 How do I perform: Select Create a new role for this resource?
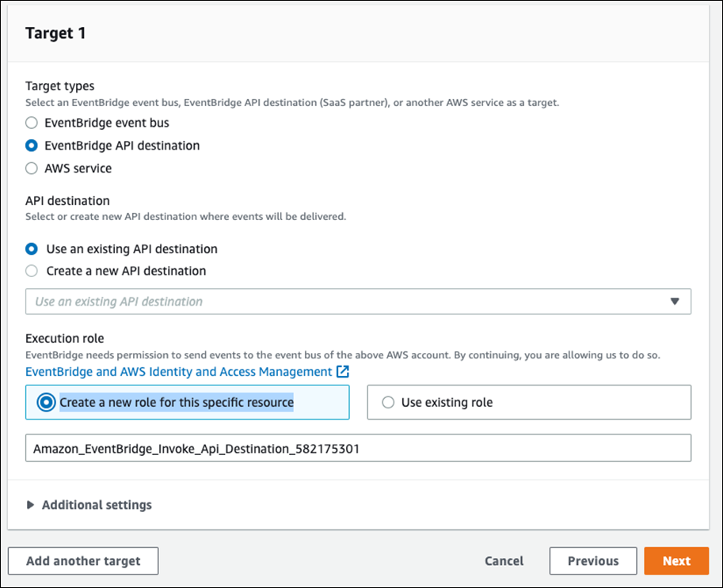tap(46, 402)
